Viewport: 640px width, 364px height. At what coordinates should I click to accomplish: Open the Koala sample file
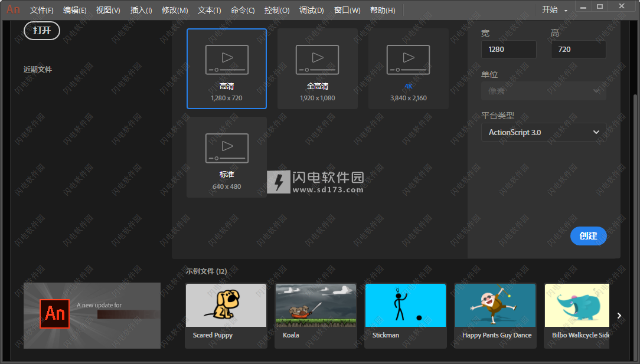pos(316,316)
